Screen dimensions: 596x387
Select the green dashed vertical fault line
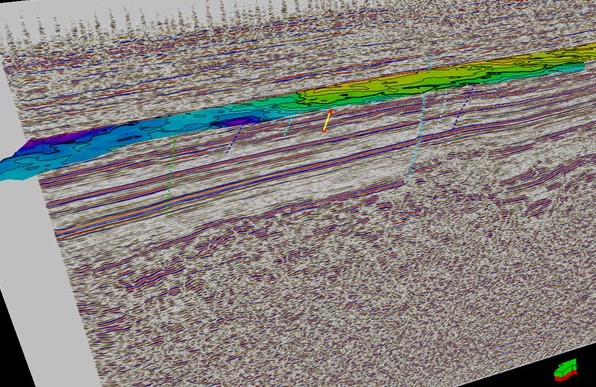[170, 176]
